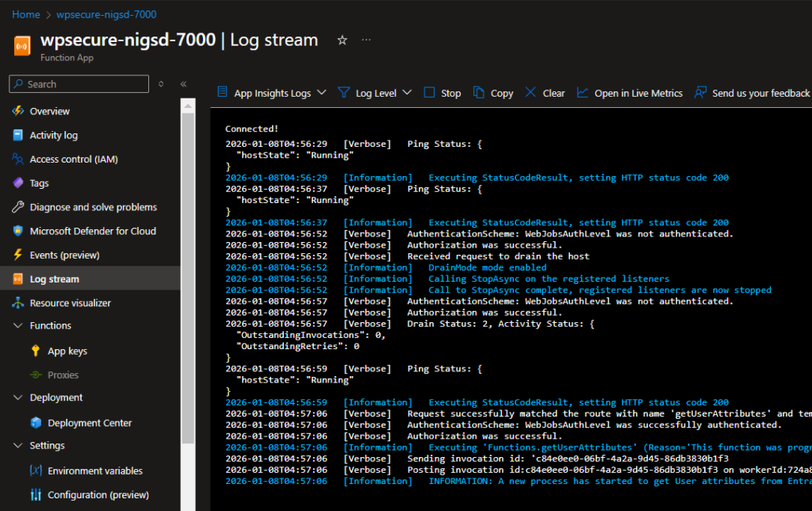
Task: Select Activity log from sidebar
Action: click(x=53, y=135)
